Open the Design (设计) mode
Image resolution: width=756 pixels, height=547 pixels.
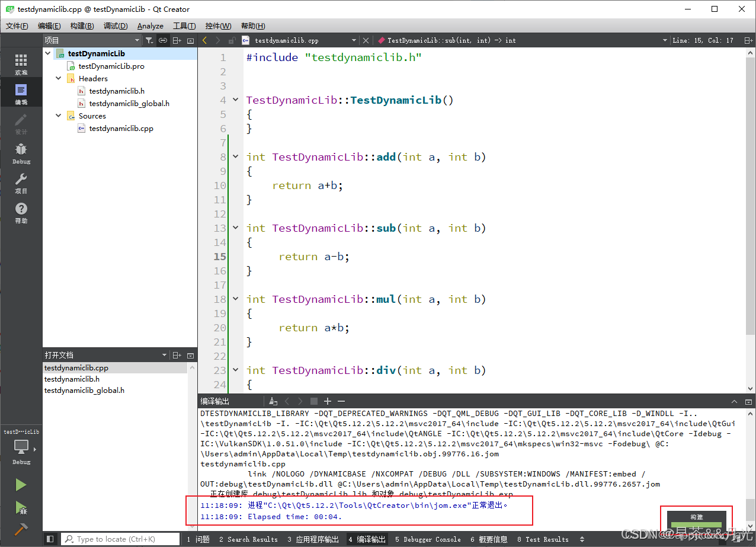21,123
